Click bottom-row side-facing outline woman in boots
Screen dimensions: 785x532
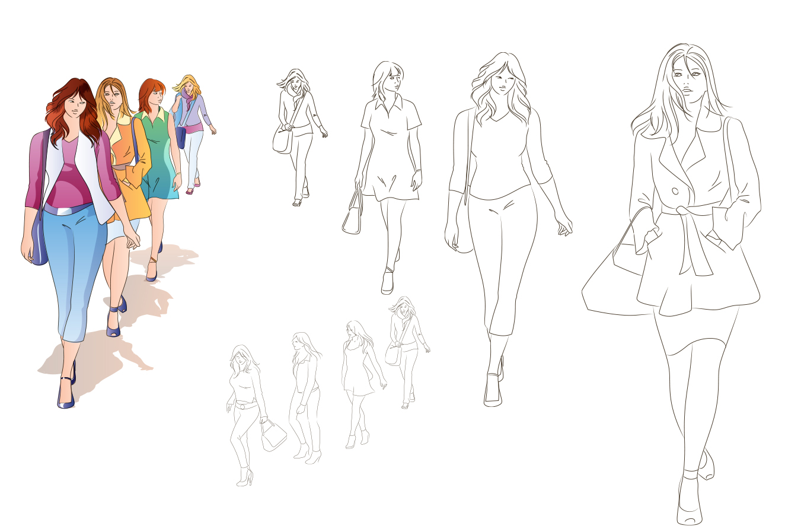[x=305, y=391]
